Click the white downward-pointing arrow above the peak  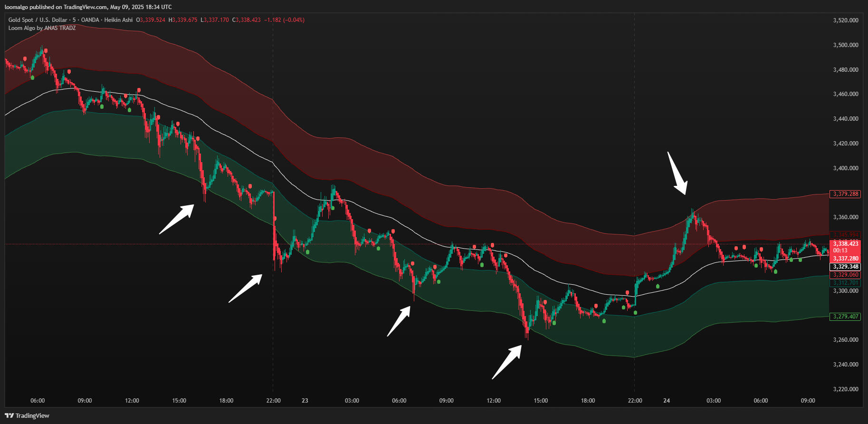[x=677, y=173]
